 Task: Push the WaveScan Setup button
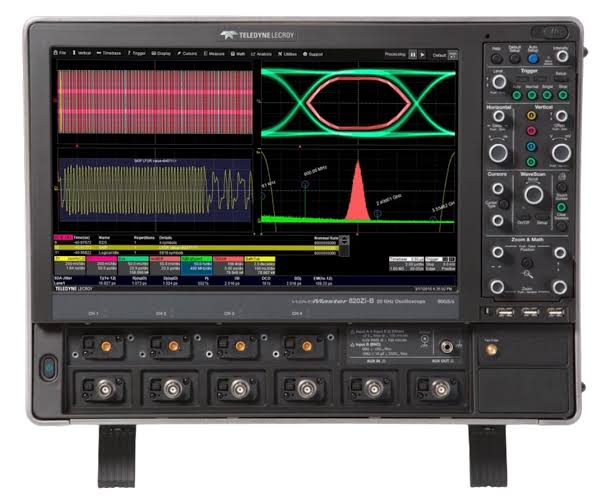pyautogui.click(x=542, y=217)
